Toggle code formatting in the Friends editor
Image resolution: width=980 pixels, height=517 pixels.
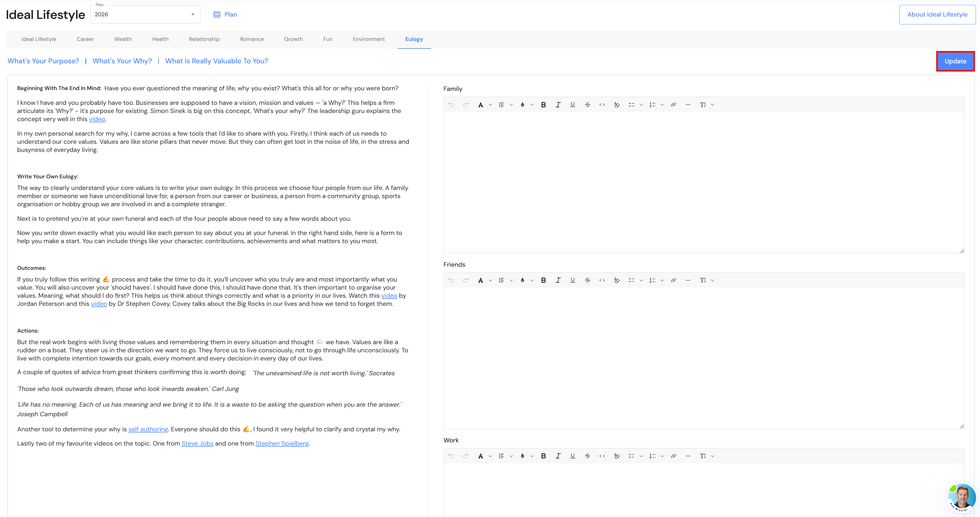[x=602, y=280]
